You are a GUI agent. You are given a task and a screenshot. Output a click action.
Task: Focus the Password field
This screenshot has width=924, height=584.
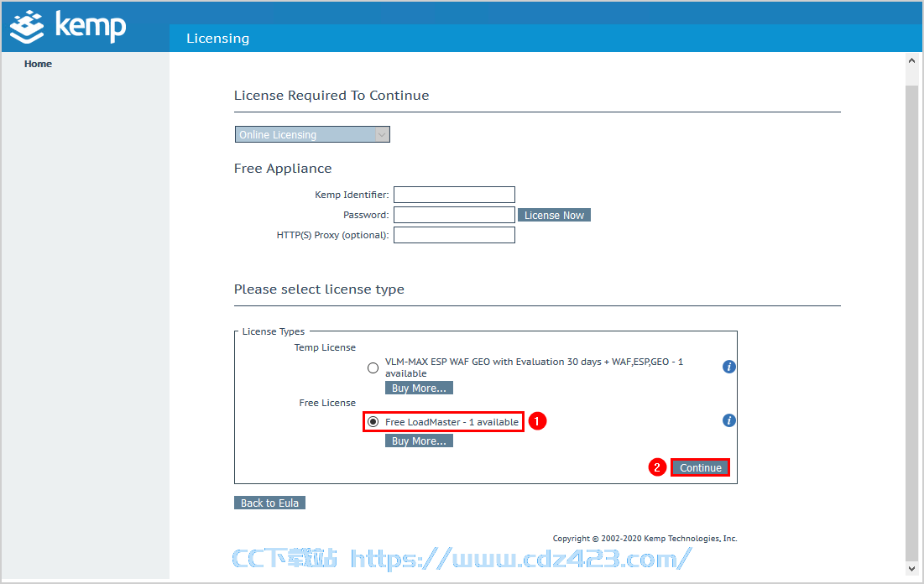454,215
